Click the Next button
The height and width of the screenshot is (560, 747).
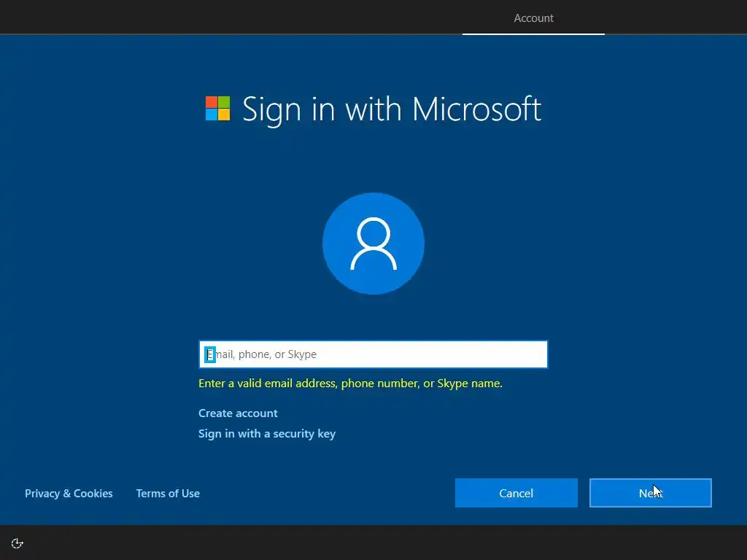point(651,493)
